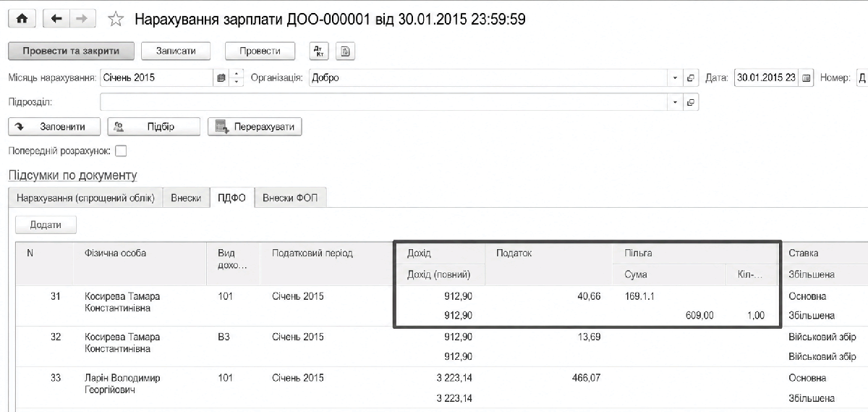The height and width of the screenshot is (412, 868).
Task: Add document to favorites with star
Action: (116, 20)
